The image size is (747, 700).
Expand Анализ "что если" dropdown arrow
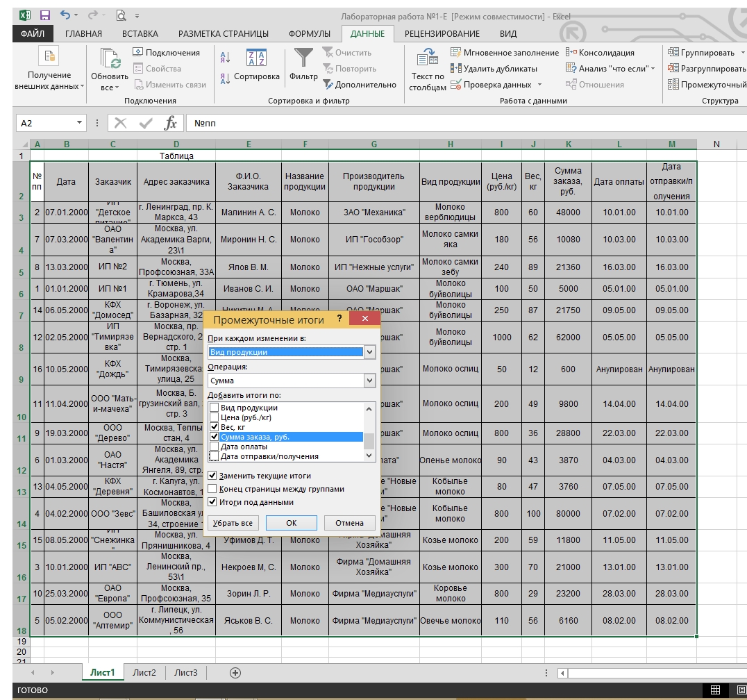653,69
